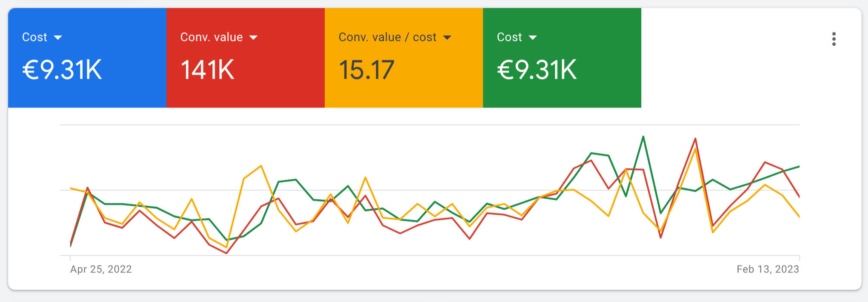
Task: Select the red 141K value
Action: coord(207,70)
